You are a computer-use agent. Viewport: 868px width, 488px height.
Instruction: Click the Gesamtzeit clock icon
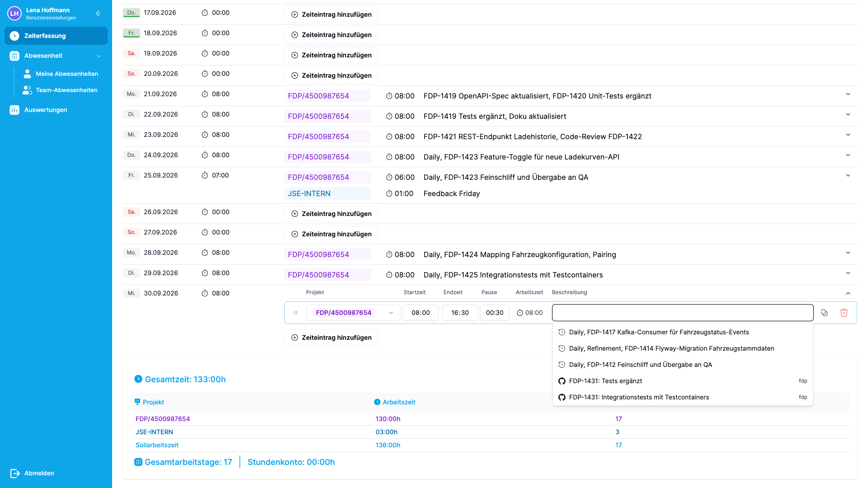coord(138,379)
